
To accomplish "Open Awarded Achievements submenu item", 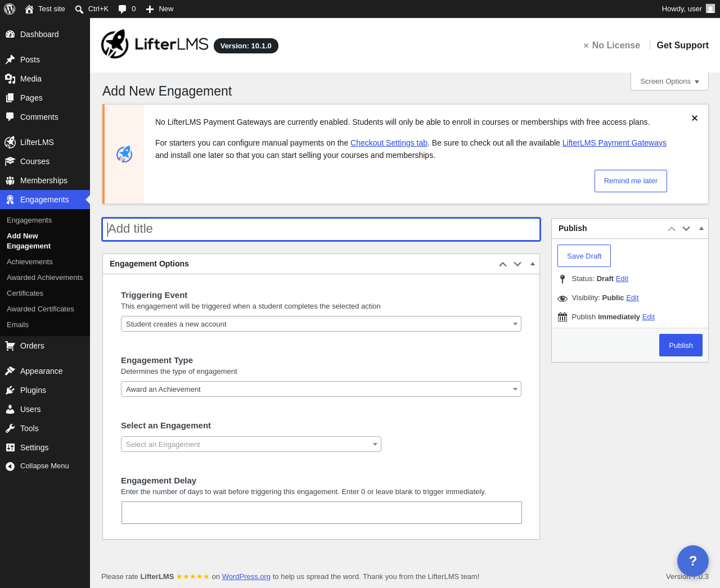I will pos(45,278).
